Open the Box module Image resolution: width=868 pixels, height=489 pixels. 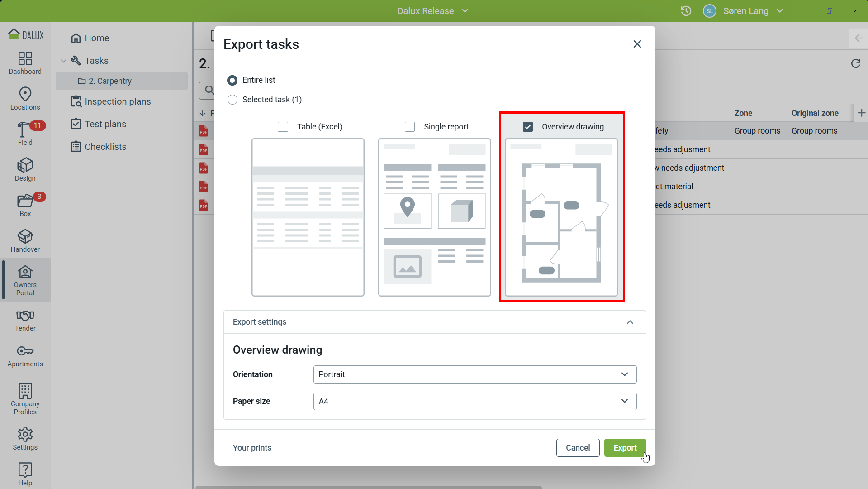pyautogui.click(x=25, y=205)
